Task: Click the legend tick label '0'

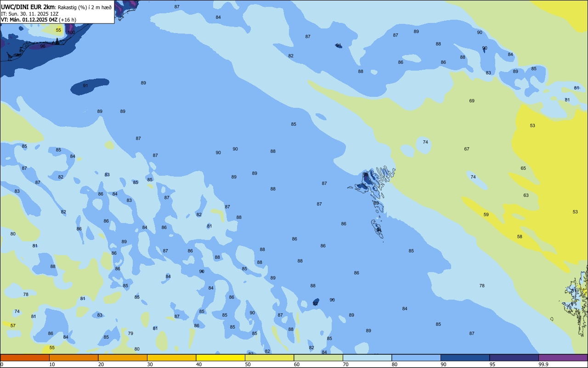Action: pos(2,364)
